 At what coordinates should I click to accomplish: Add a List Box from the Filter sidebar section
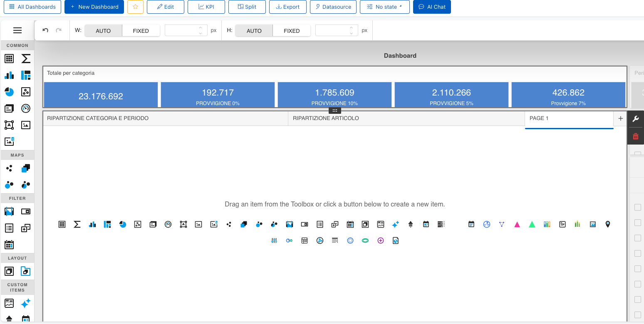click(x=9, y=228)
